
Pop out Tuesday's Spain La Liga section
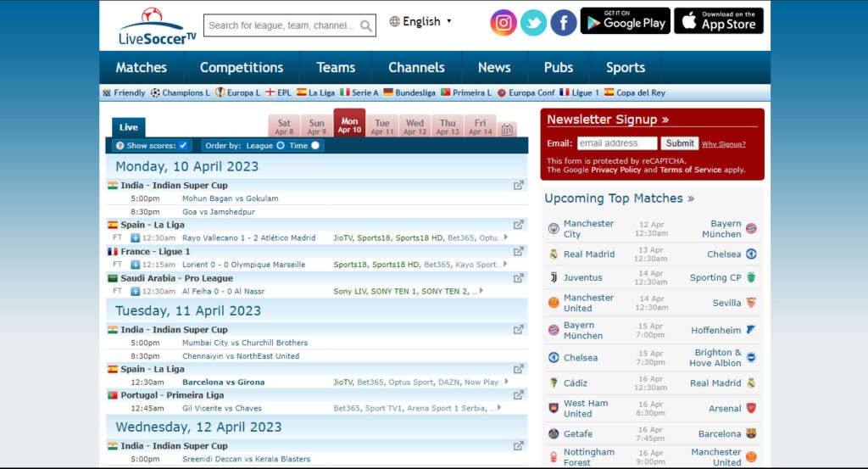pos(518,369)
